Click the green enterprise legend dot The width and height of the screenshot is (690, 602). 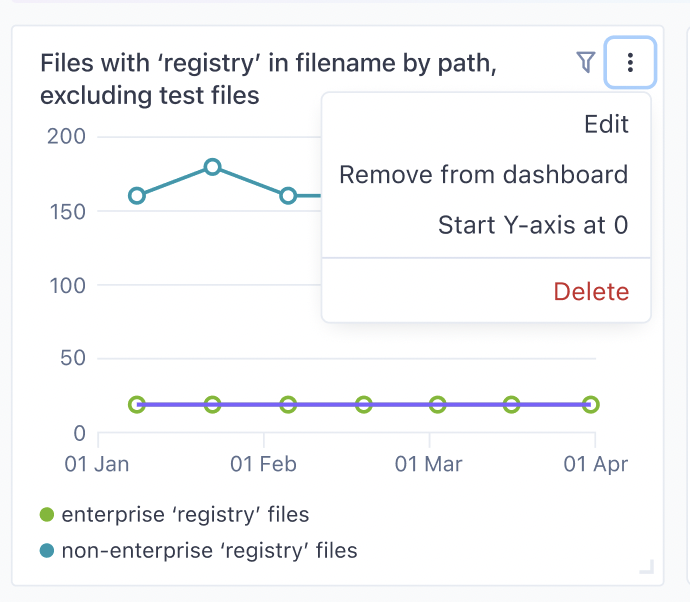pyautogui.click(x=47, y=515)
